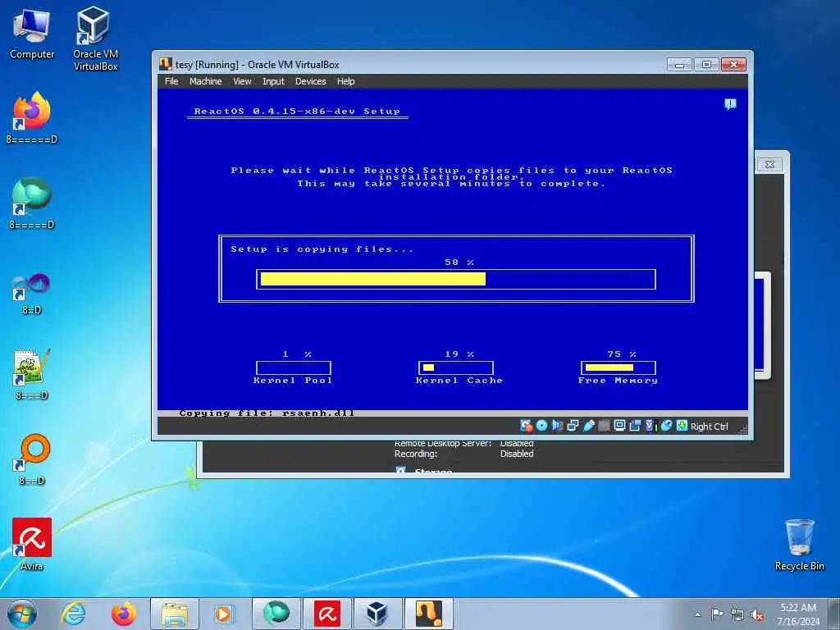
Task: Open the clock showing 5:22 AM
Action: coord(798,614)
